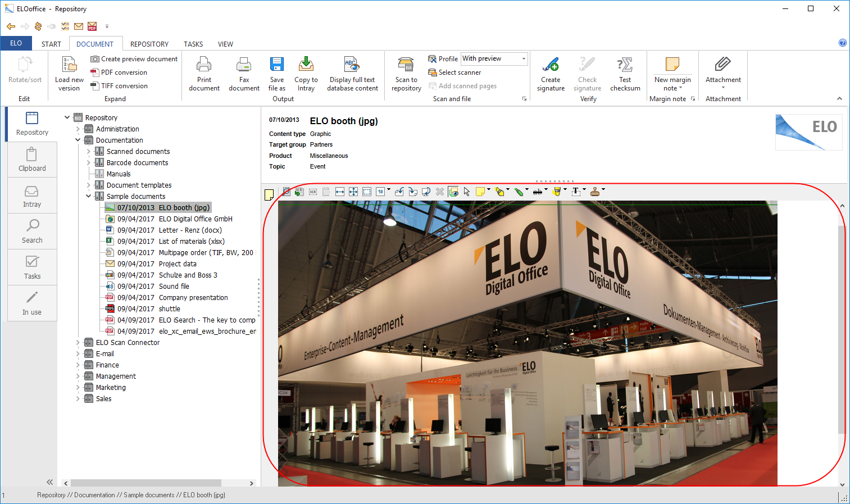Select the DOCUMENT ribbon tab
This screenshot has height=504, width=850.
tap(95, 44)
